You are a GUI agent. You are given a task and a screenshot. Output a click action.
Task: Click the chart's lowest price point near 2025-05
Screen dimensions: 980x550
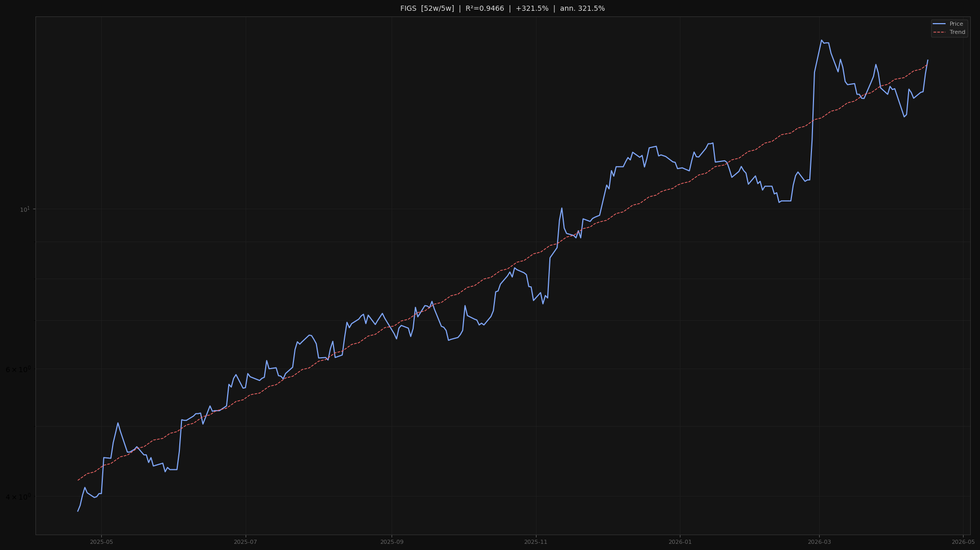[x=78, y=511]
